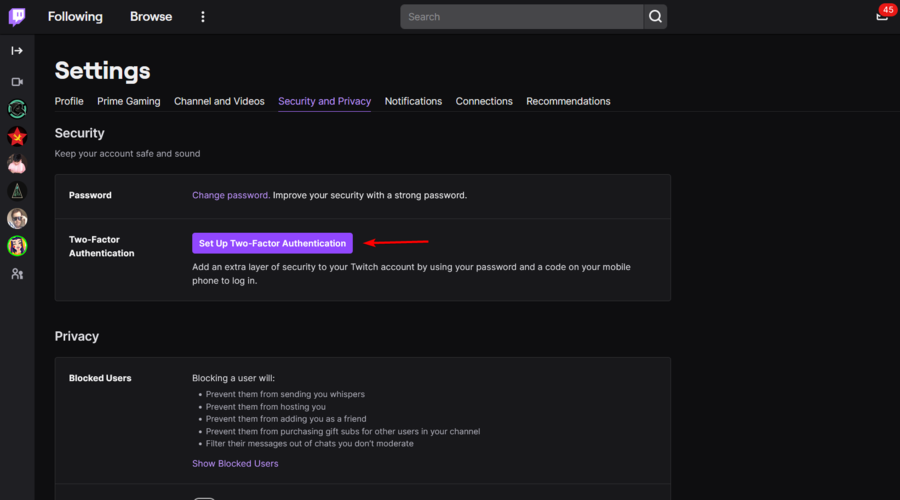Image resolution: width=900 pixels, height=500 pixels.
Task: Click the Privacy section heading
Action: tap(76, 336)
